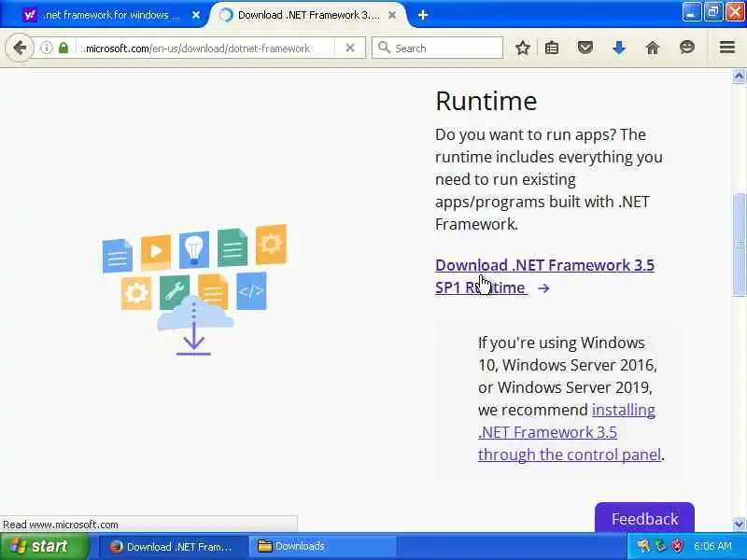Screen dimensions: 747x560
Task: Click the first system tray icon
Action: point(643,546)
